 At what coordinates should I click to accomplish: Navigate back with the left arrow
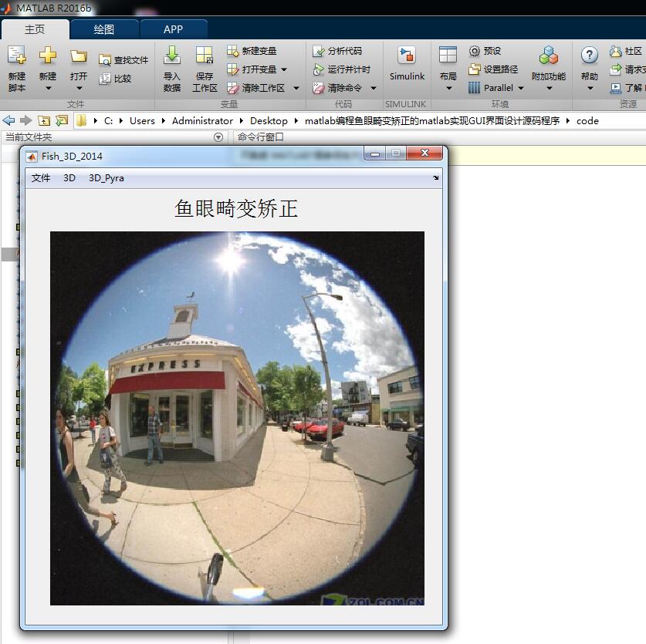tap(8, 120)
